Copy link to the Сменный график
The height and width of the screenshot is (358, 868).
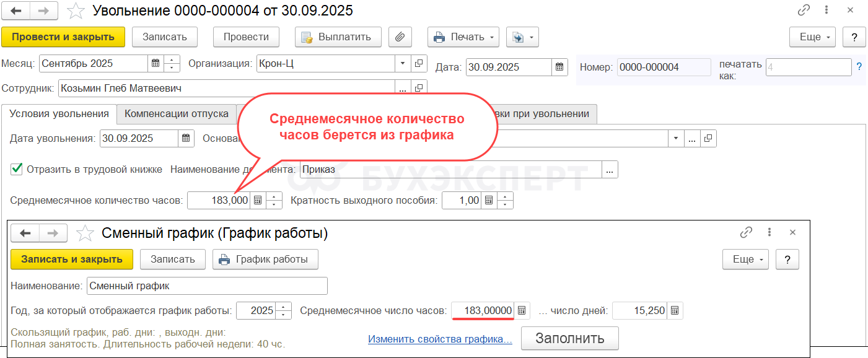747,232
